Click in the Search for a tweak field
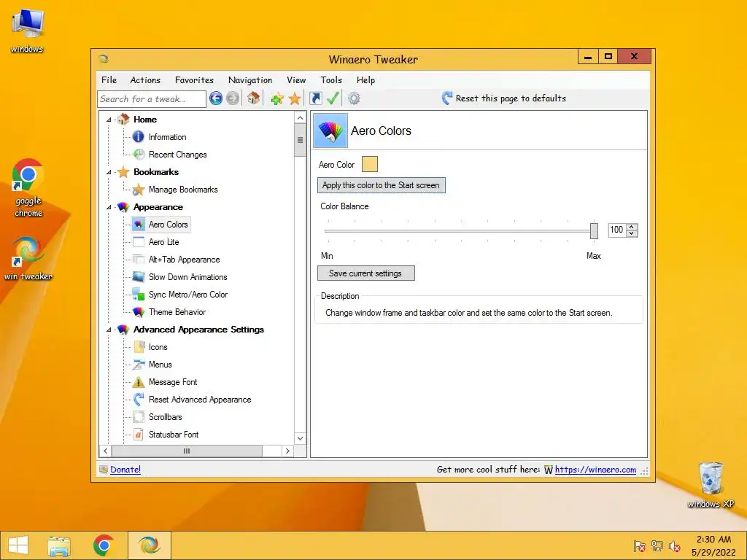The height and width of the screenshot is (560, 747). click(x=152, y=99)
